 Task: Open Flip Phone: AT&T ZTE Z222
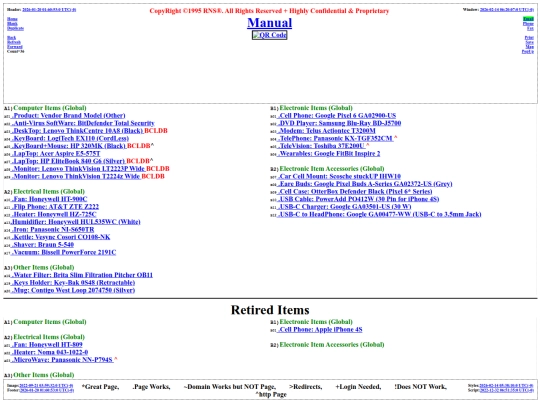point(55,207)
